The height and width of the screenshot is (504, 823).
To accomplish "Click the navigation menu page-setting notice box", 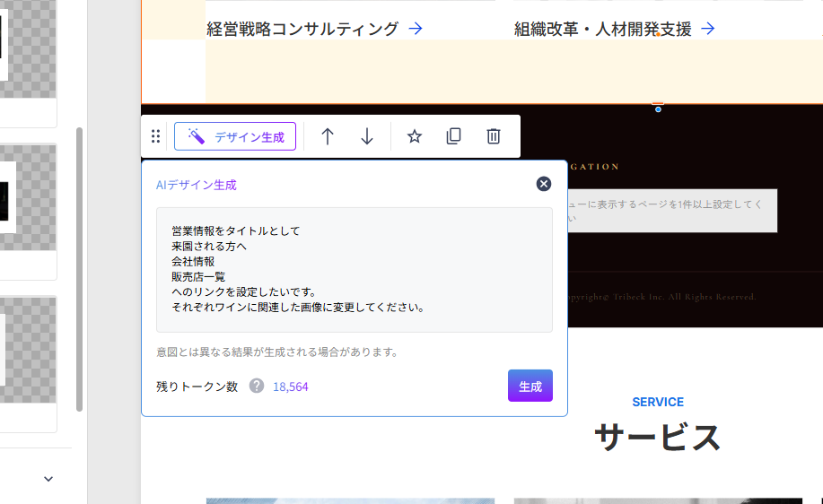I will click(671, 211).
